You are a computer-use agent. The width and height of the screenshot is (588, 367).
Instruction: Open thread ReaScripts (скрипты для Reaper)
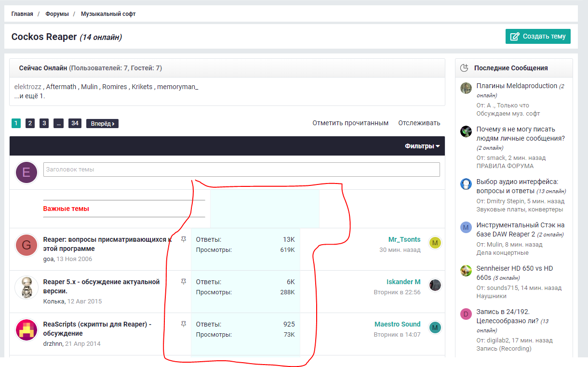(97, 328)
